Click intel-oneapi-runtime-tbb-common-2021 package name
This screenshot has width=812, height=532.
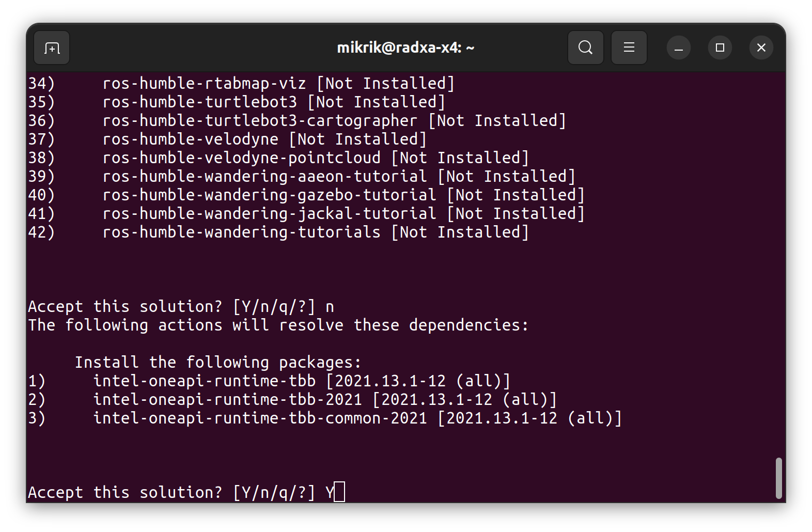260,418
